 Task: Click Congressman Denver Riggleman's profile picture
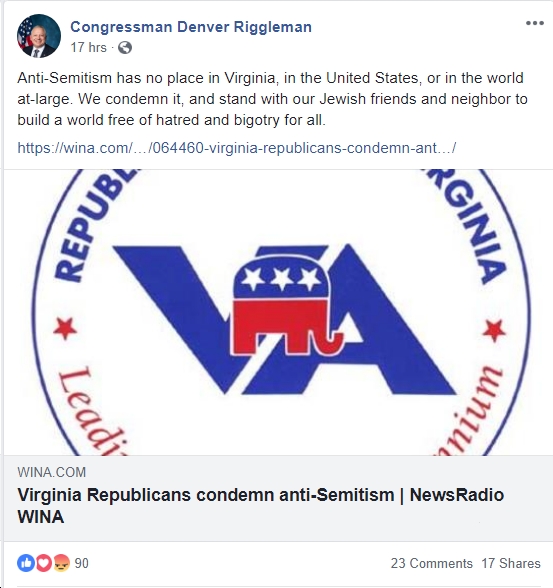click(39, 36)
